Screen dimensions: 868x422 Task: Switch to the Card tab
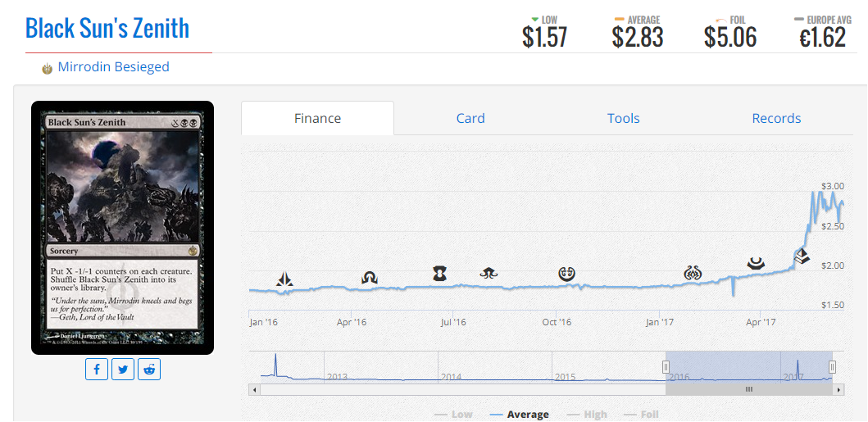click(x=470, y=118)
